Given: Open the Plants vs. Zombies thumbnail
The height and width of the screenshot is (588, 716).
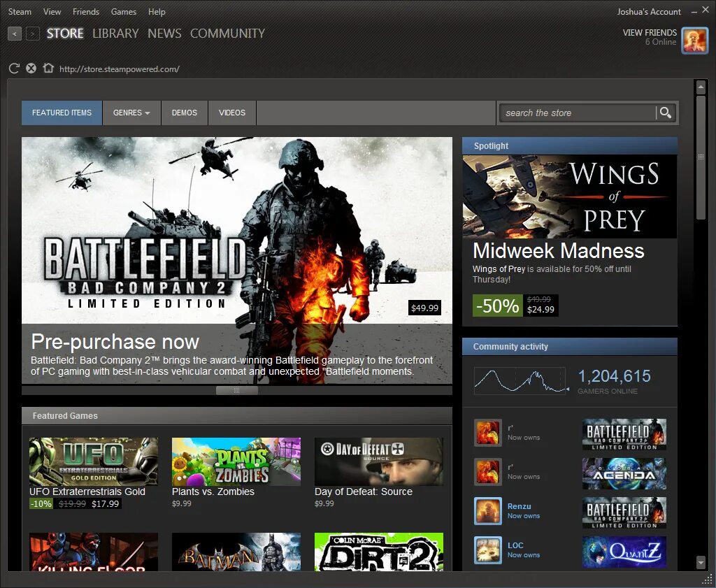Looking at the screenshot, I should point(236,461).
